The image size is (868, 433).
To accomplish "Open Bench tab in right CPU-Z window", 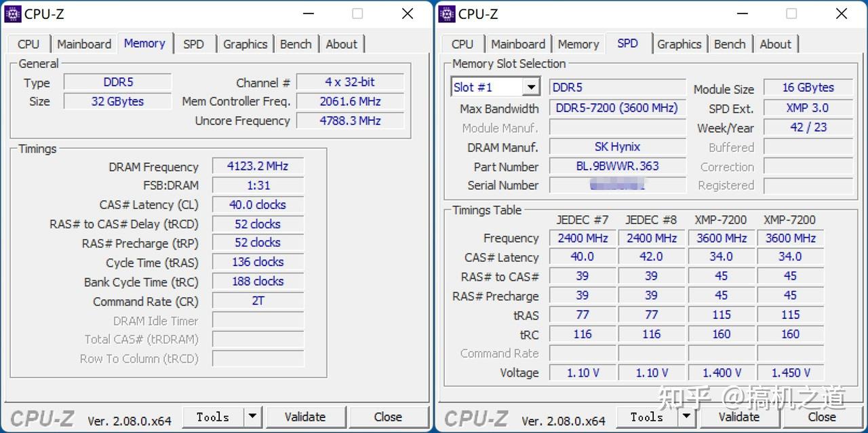I will (730, 44).
